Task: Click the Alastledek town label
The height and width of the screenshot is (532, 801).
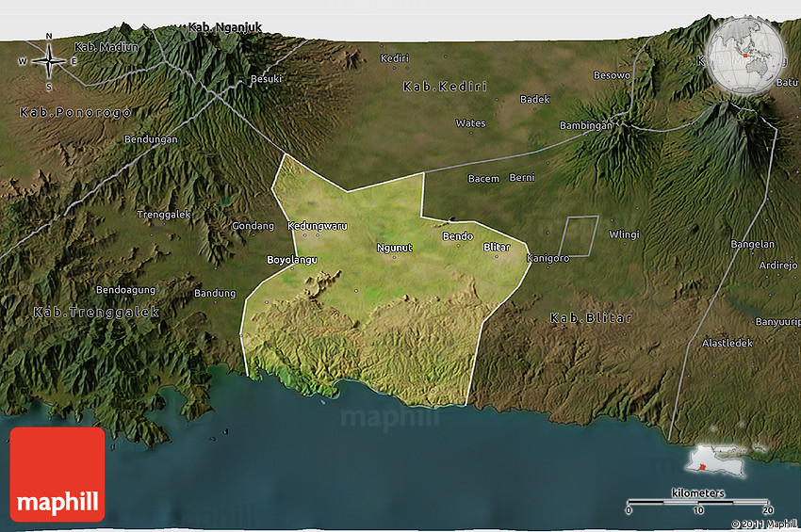Action: 727,344
